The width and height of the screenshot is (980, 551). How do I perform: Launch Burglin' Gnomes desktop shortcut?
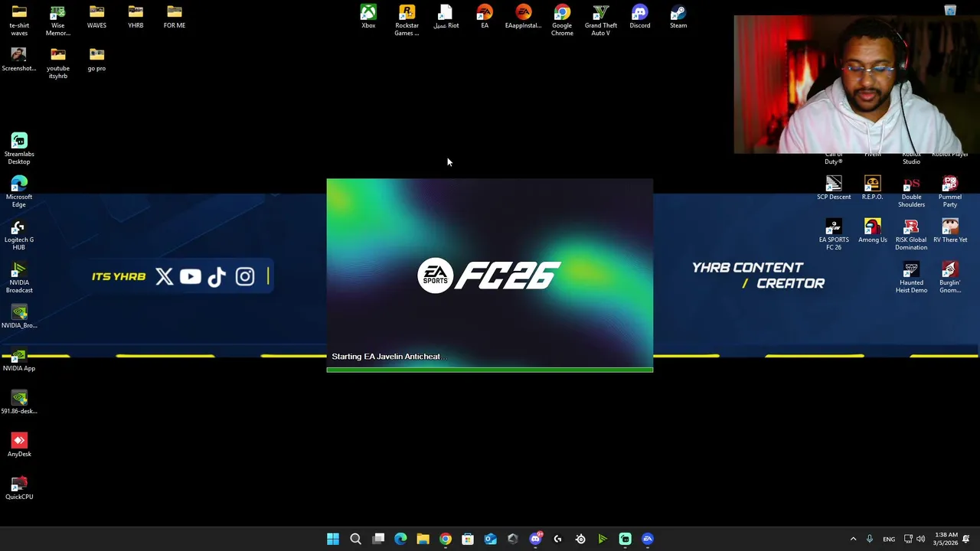point(949,278)
